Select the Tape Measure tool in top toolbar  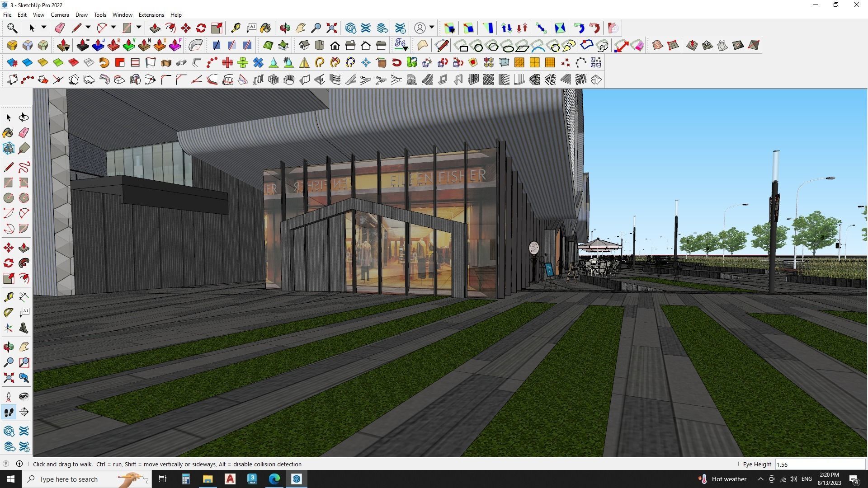236,28
